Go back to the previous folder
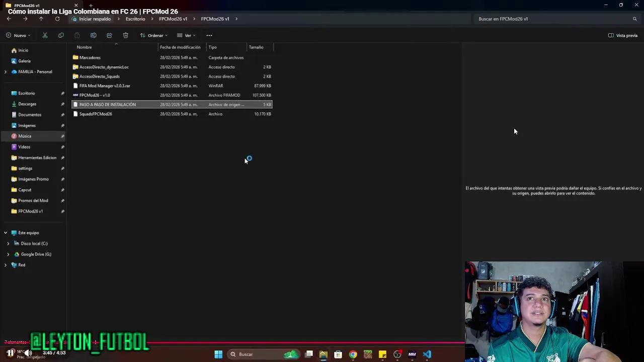Viewport: 644px width, 362px height. point(9,19)
